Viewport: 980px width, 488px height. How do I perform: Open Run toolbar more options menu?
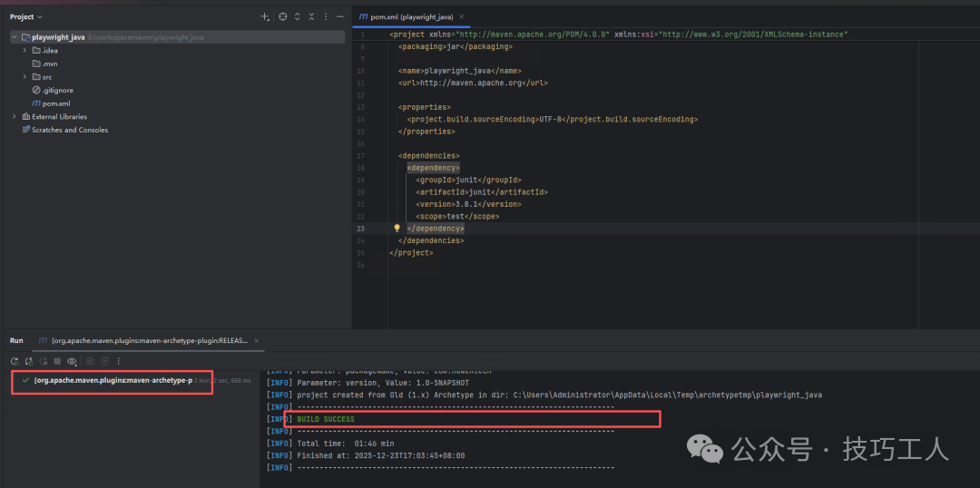(118, 361)
